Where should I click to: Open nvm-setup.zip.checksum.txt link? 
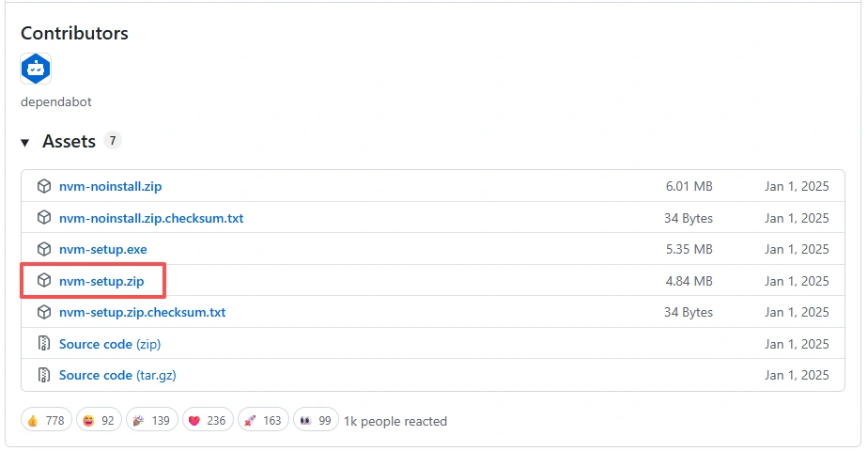(x=142, y=312)
